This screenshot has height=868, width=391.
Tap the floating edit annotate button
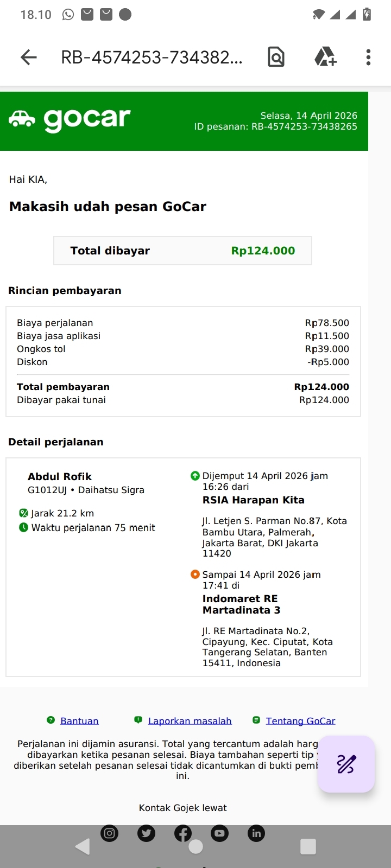click(346, 764)
